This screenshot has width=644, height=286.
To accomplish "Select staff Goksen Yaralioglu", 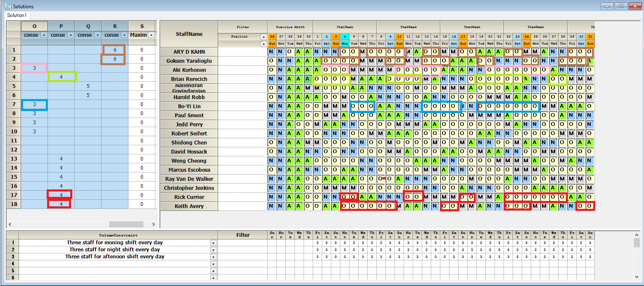I will (x=189, y=61).
